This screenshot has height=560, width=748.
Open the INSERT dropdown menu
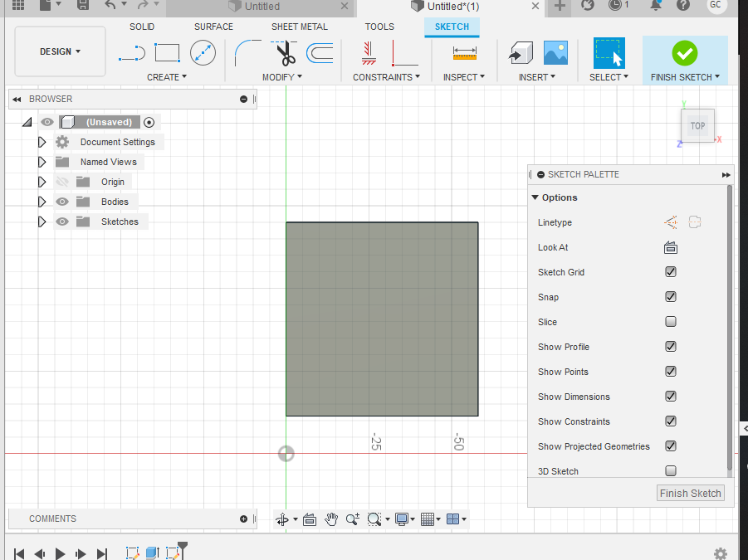537,77
